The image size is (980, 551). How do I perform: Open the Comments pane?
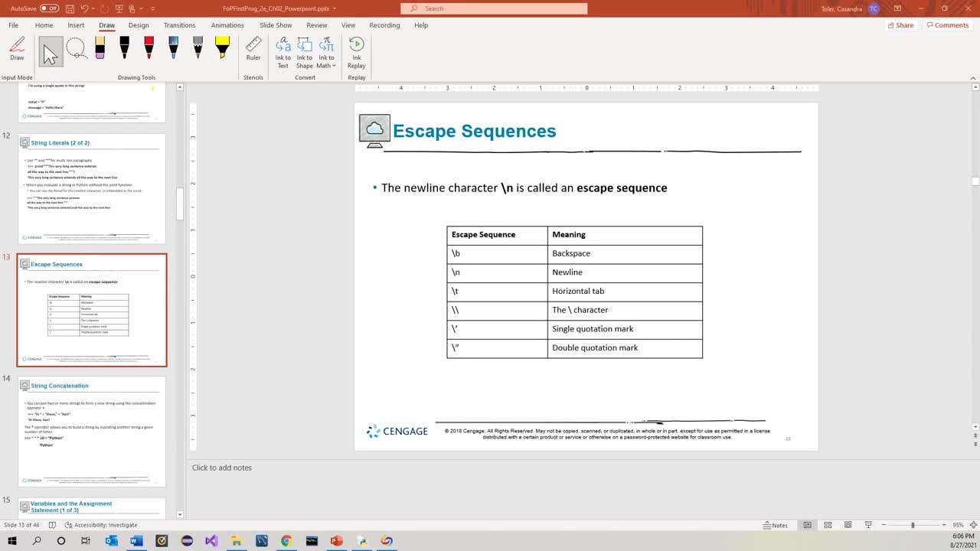947,25
